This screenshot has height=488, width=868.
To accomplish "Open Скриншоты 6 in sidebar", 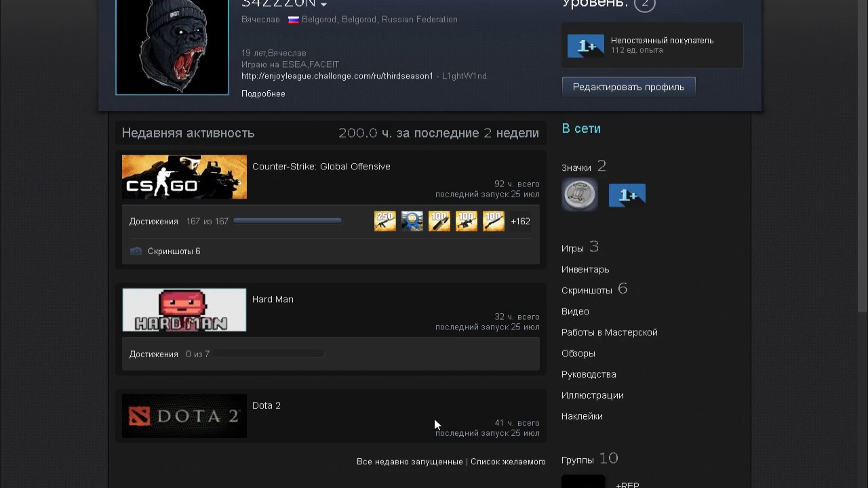I will pyautogui.click(x=595, y=289).
